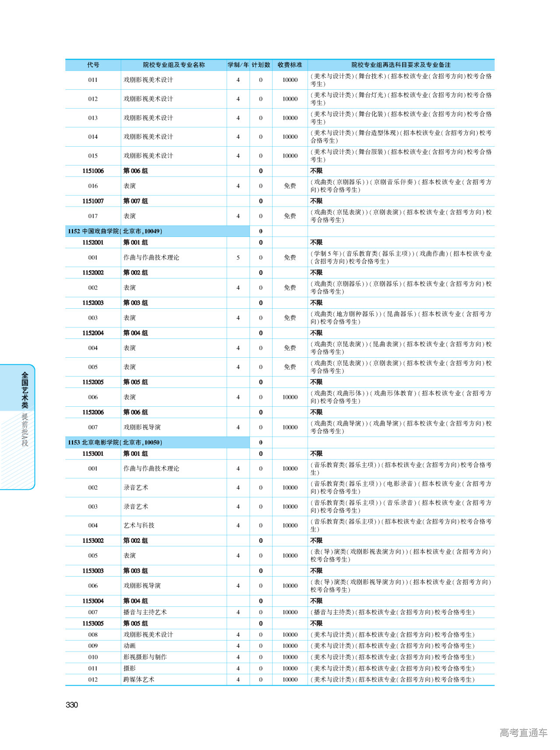Screen dimensions: 560x750
Task: Click the 收费标准 column header
Action: point(290,65)
